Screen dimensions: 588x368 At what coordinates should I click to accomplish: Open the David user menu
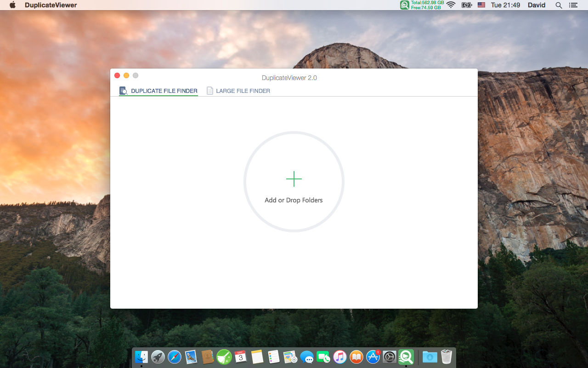pos(537,5)
